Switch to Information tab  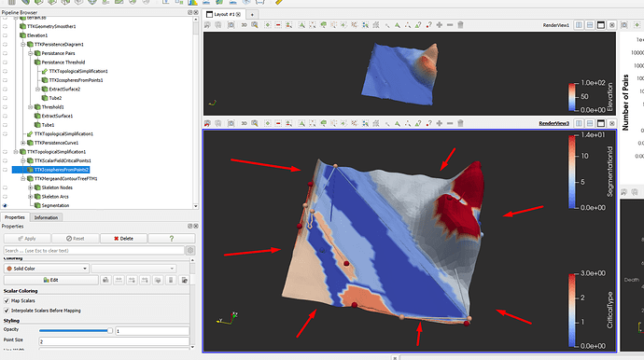[x=46, y=217]
